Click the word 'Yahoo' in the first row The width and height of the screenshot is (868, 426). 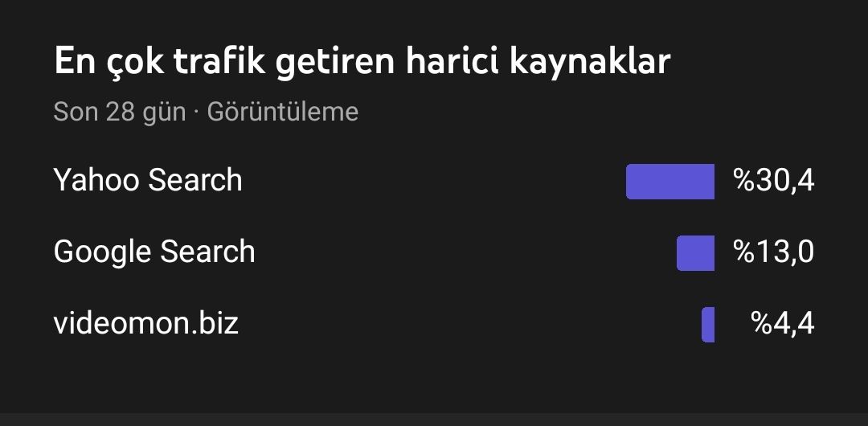[96, 181]
